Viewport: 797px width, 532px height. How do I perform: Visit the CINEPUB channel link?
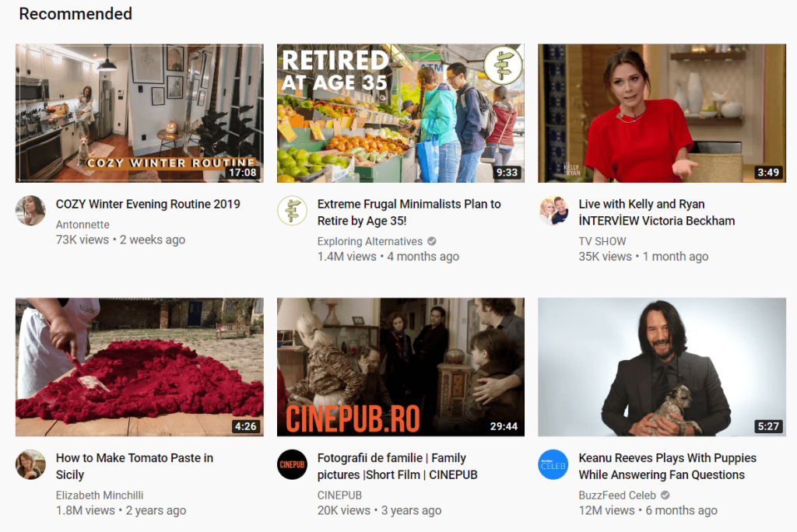(x=339, y=495)
